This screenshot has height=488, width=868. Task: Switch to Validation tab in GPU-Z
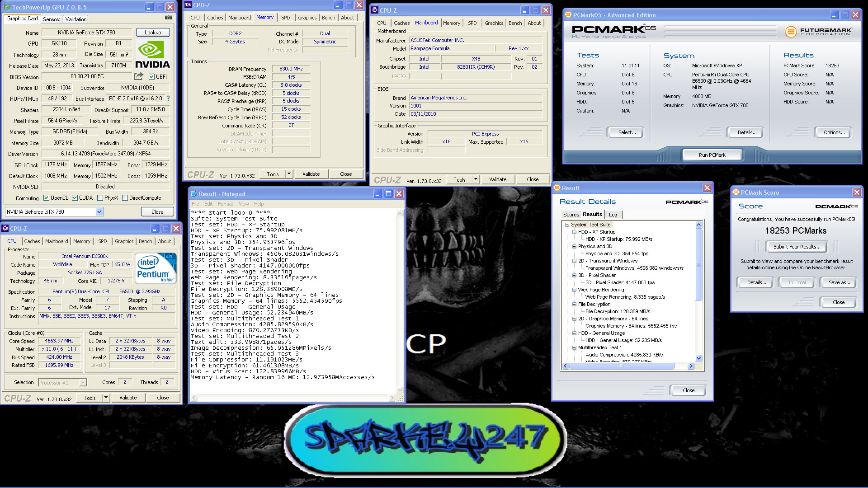pos(76,19)
